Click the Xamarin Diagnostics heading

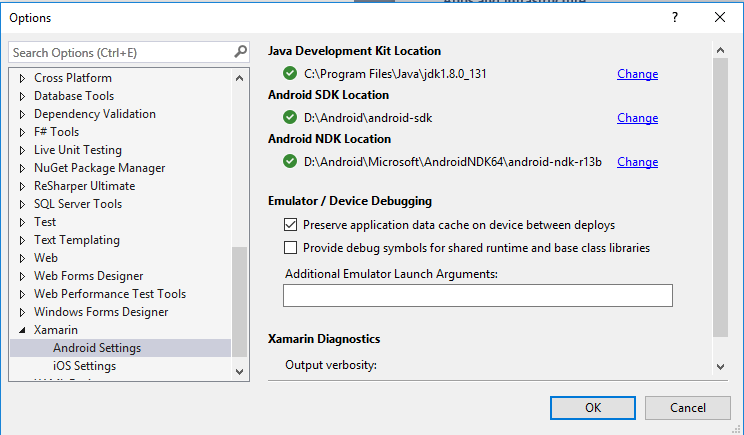coord(324,339)
